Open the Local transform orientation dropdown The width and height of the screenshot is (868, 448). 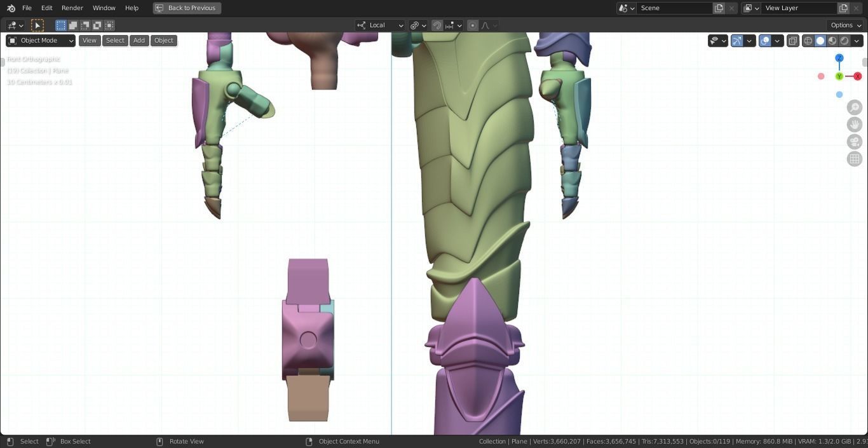380,25
